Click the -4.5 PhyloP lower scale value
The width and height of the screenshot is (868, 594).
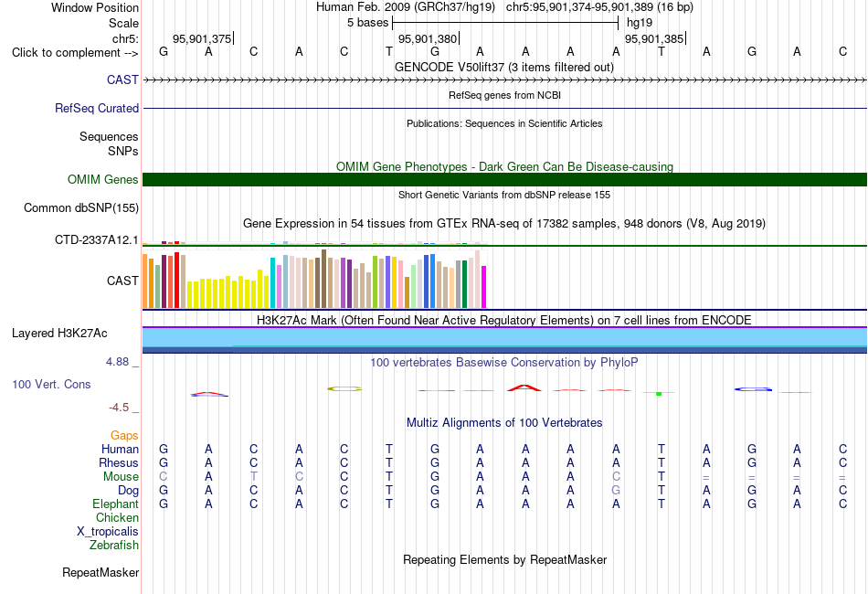point(119,408)
